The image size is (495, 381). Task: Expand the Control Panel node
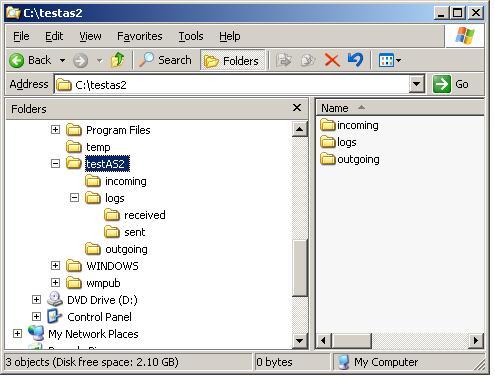[36, 316]
